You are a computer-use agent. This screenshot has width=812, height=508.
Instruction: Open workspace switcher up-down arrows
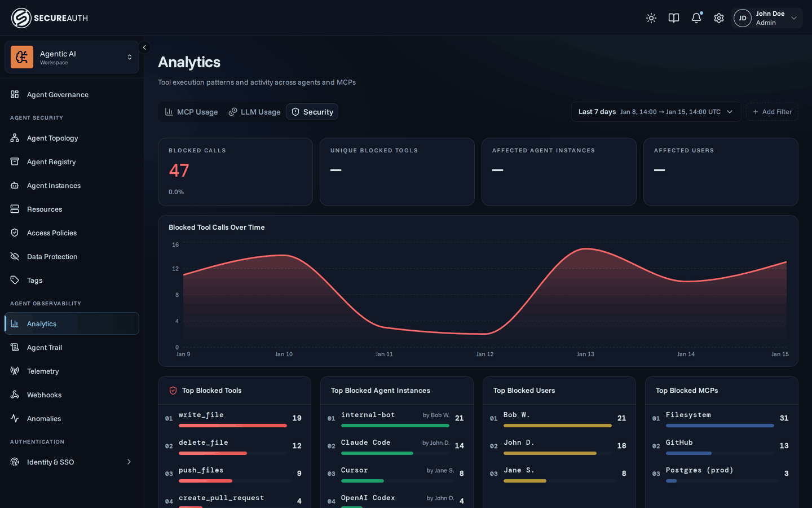pos(130,57)
